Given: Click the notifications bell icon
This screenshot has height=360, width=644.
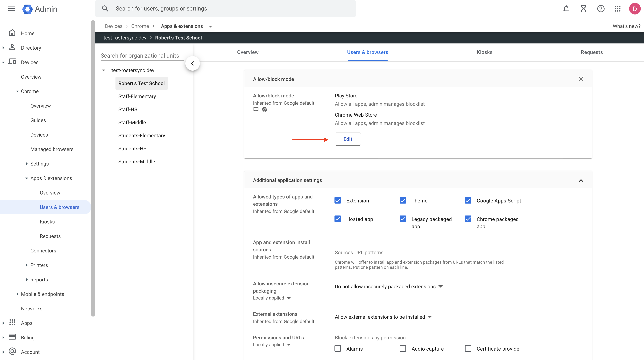Looking at the screenshot, I should coord(566,9).
